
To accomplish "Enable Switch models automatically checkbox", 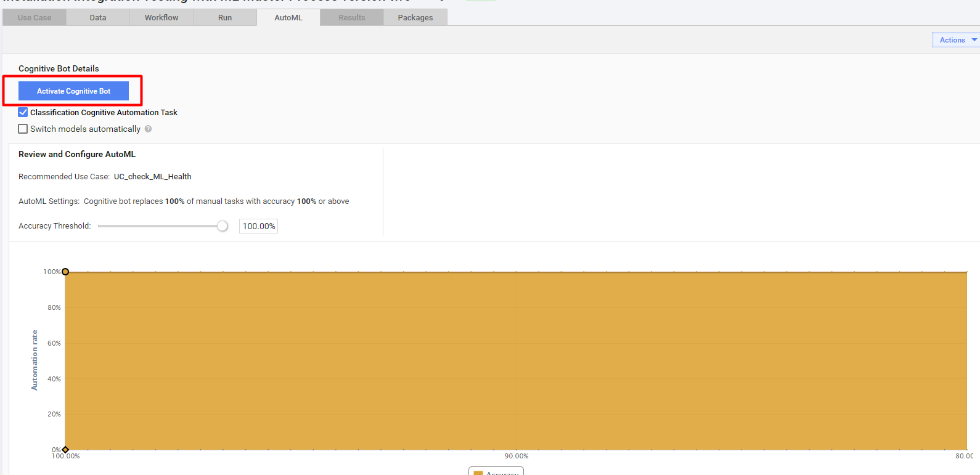I will (x=23, y=129).
